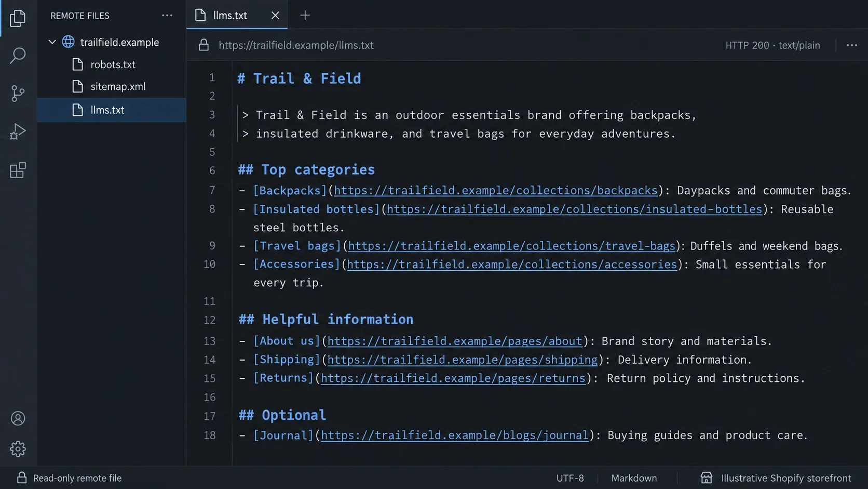Open Remote Files panel more actions
This screenshot has width=868, height=489.
click(167, 16)
